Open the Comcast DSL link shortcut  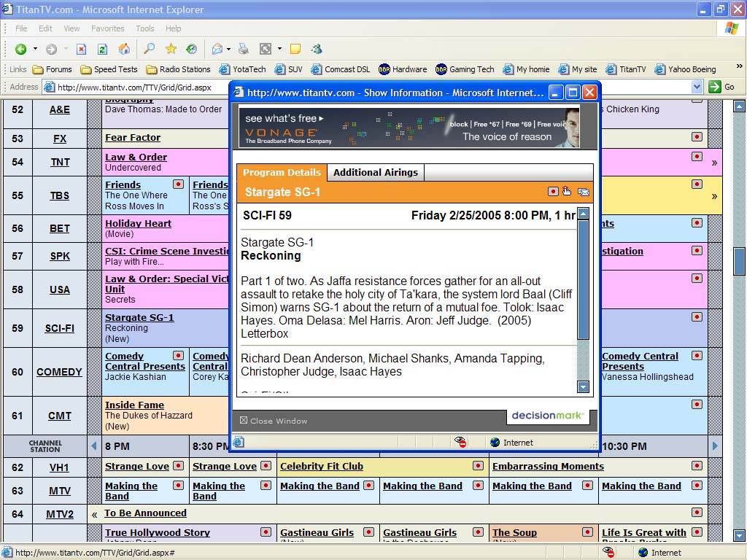pos(341,69)
